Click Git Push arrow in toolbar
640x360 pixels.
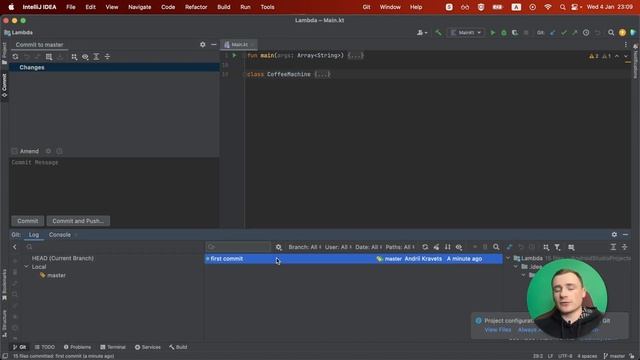pyautogui.click(x=575, y=33)
